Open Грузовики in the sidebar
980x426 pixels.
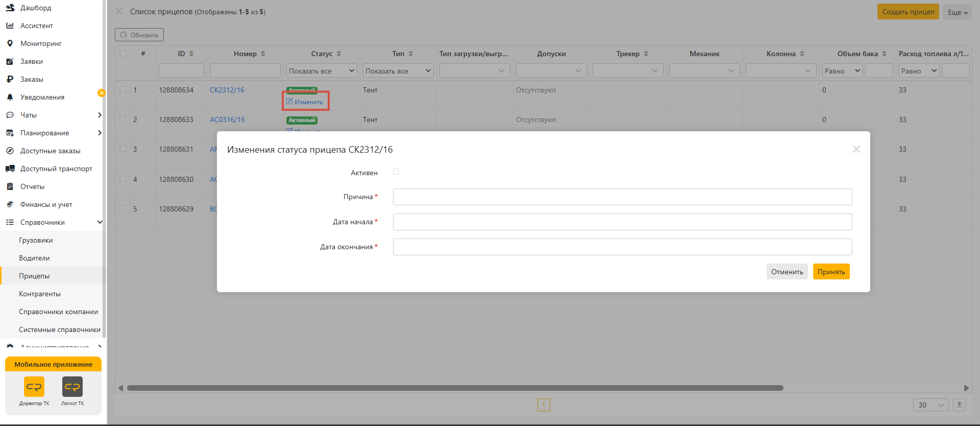(36, 240)
